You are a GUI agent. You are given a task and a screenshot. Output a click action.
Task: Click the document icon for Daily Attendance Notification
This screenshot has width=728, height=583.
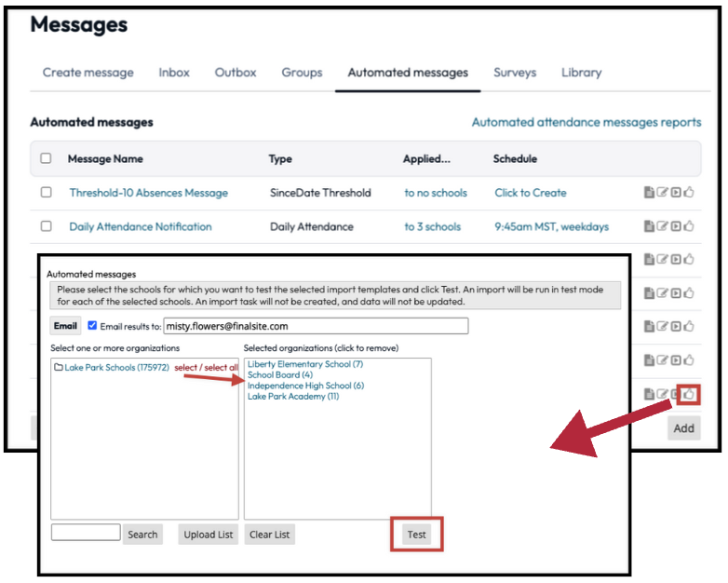click(x=649, y=226)
